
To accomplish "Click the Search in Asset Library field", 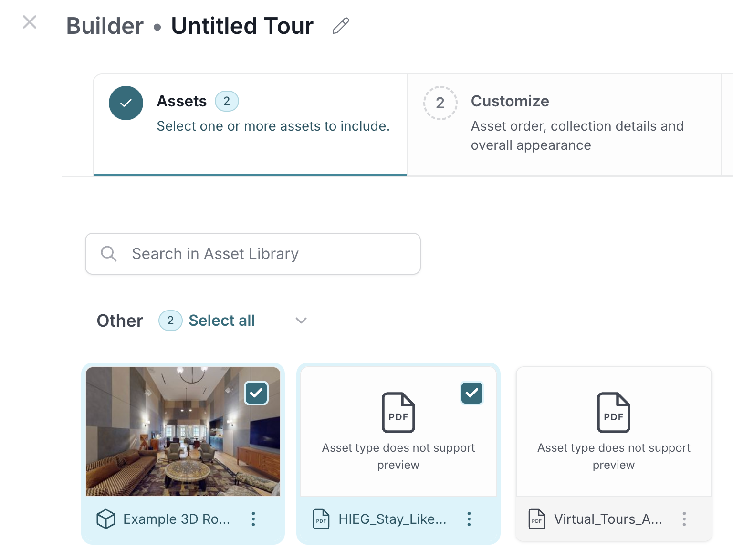I will click(253, 254).
